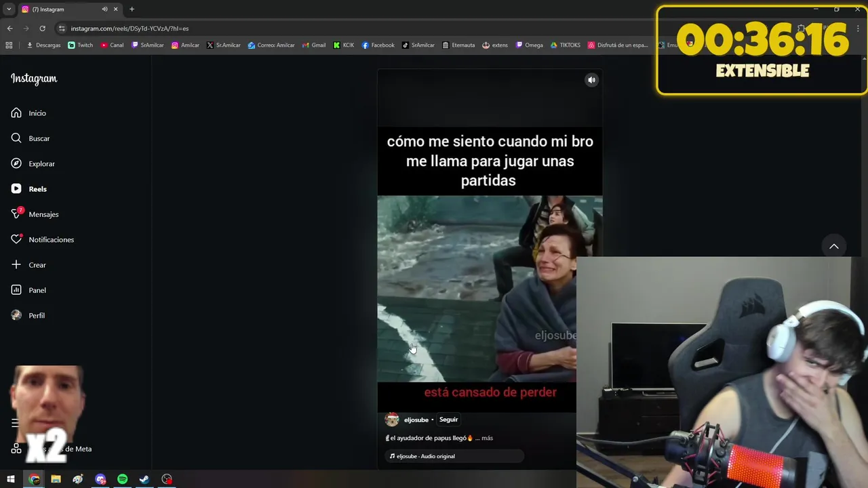The height and width of the screenshot is (488, 868).
Task: Open the Eternauta bookmark
Action: pos(458,45)
